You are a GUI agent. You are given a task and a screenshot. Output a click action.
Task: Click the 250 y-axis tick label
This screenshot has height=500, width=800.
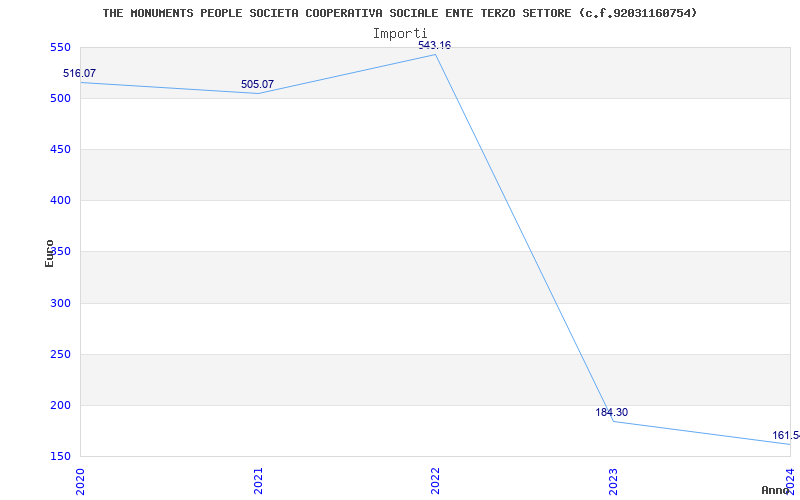point(60,355)
